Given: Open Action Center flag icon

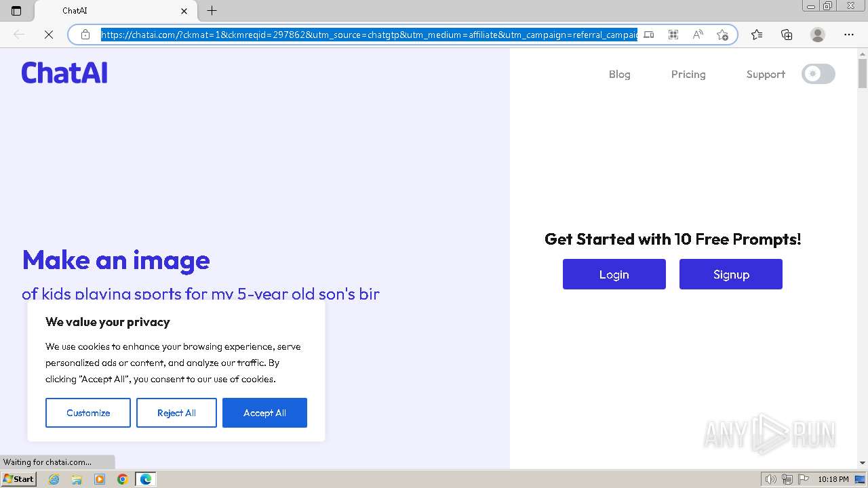Looking at the screenshot, I should 803,479.
